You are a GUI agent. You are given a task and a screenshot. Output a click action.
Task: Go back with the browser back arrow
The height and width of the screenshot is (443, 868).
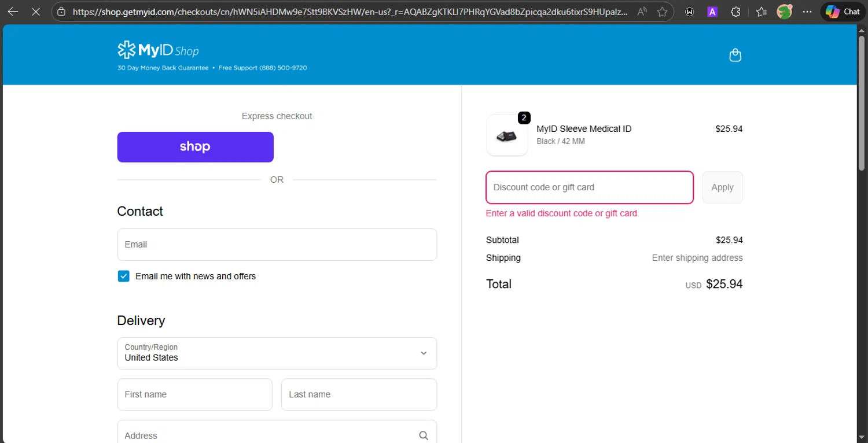(13, 12)
